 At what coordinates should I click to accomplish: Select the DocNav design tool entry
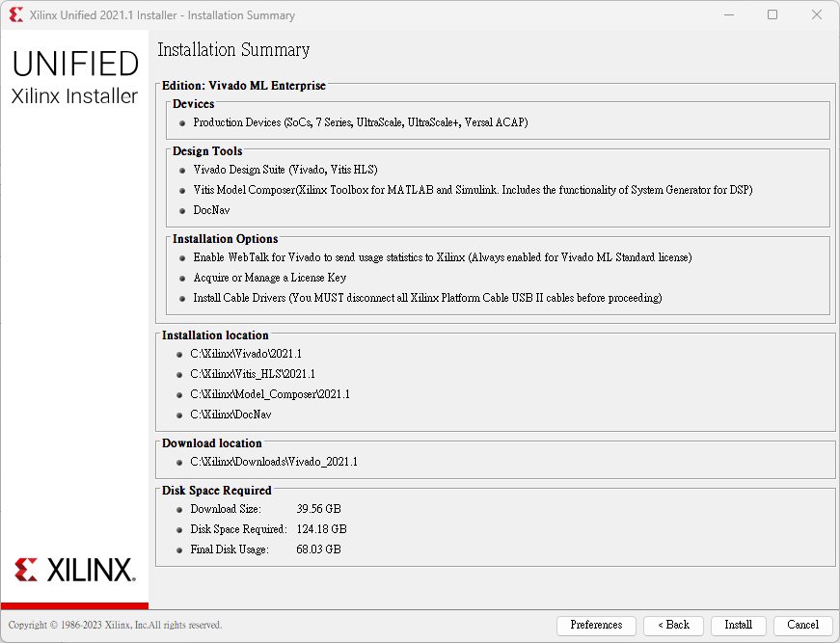[x=211, y=210]
